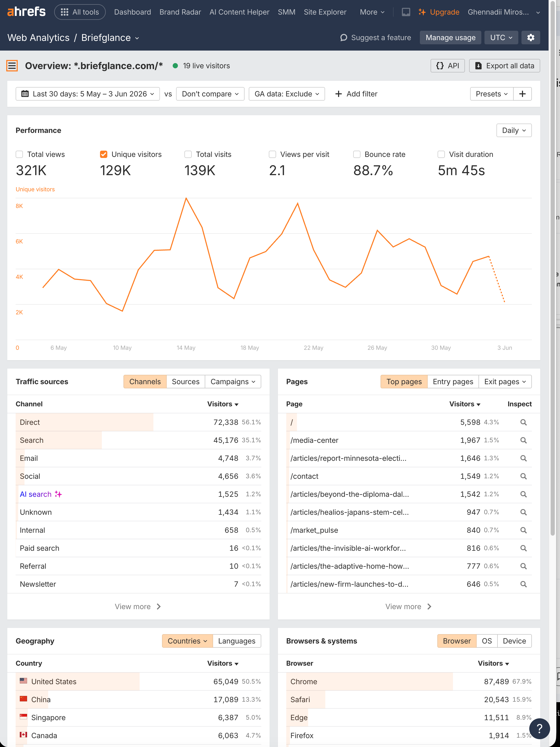Go to Dashboard in top navigation
The image size is (560, 747).
(x=132, y=12)
